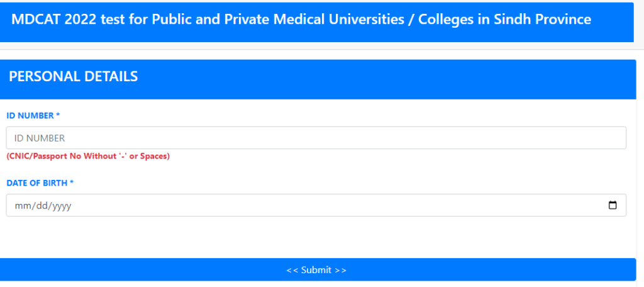Click into the ID NUMBER text field
Screen dimensions: 644x287
click(316, 138)
